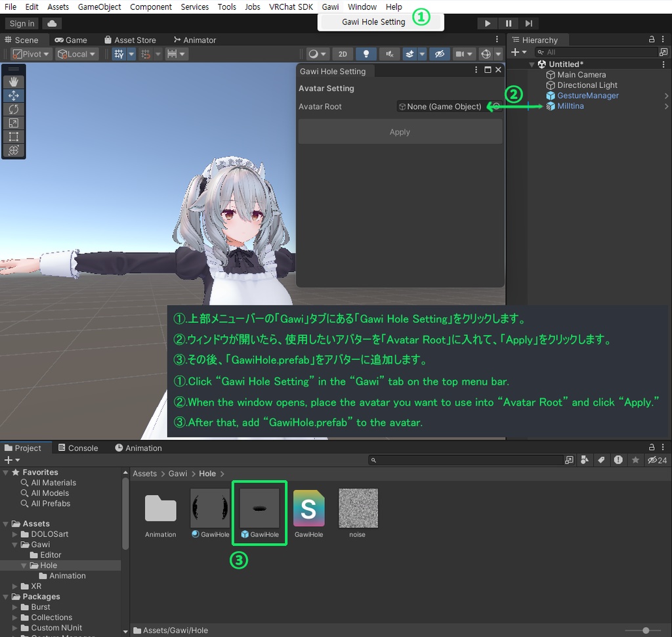
Task: Select the Move tool
Action: coord(13,95)
